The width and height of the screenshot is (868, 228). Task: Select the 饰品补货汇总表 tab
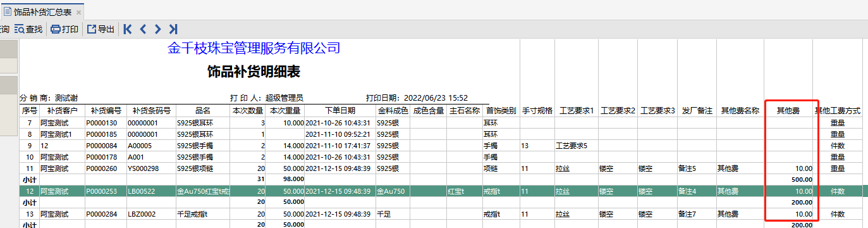[42, 12]
